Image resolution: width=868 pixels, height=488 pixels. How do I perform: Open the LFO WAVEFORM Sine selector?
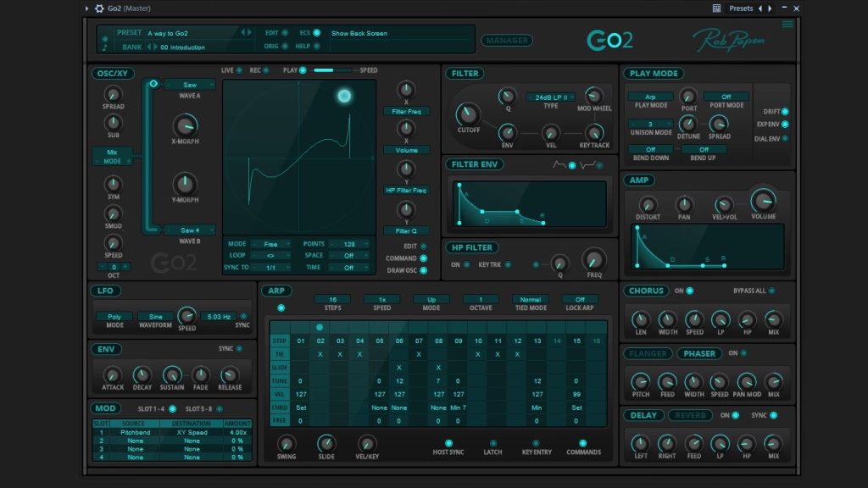coord(155,317)
